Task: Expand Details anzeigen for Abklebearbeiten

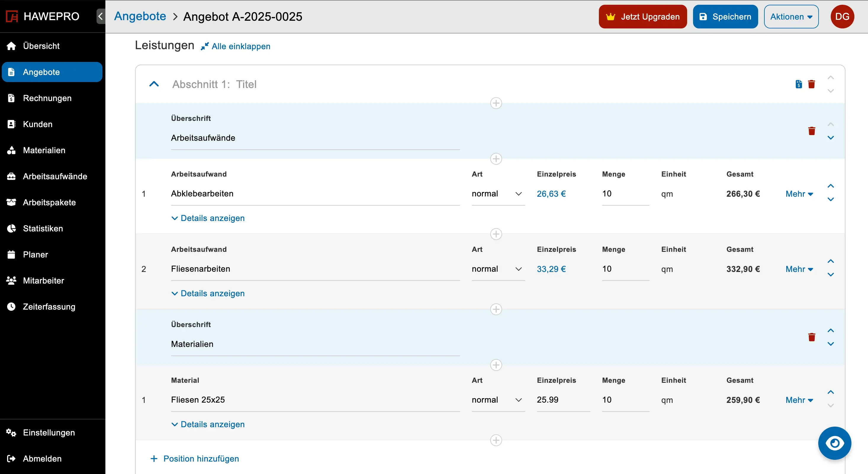Action: (208, 218)
